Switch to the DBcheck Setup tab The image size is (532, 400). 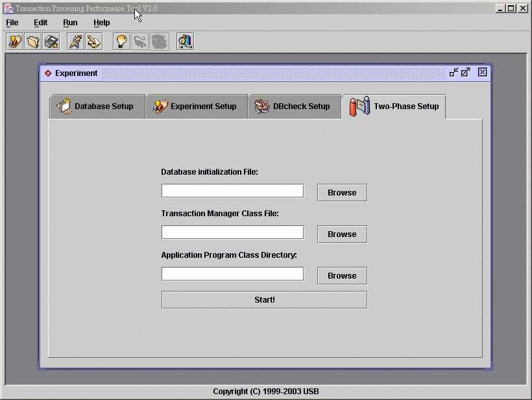click(293, 106)
